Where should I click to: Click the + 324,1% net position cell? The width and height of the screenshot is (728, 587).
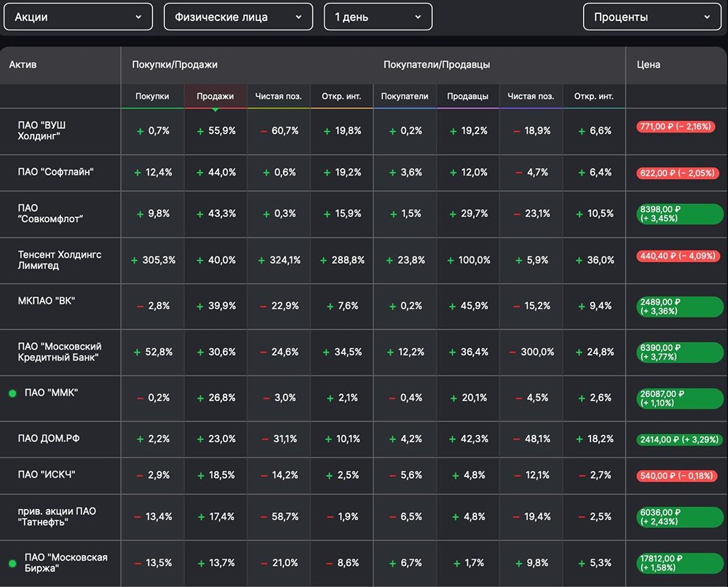(x=279, y=260)
